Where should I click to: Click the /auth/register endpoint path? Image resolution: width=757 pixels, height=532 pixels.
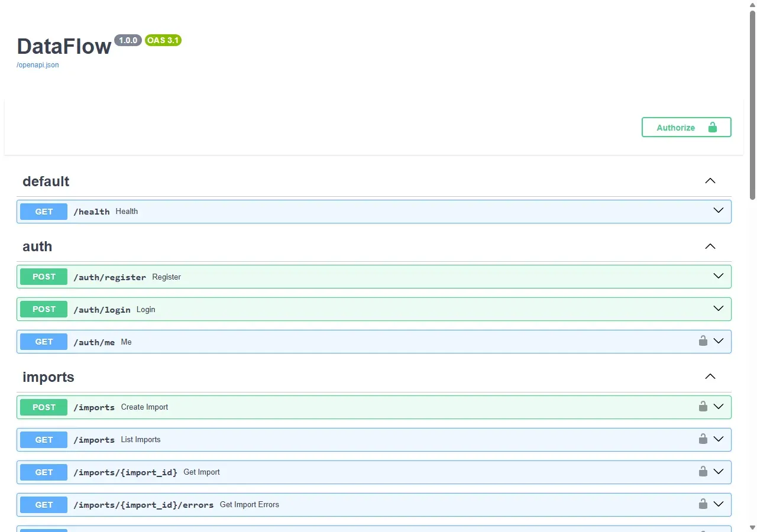[109, 277]
